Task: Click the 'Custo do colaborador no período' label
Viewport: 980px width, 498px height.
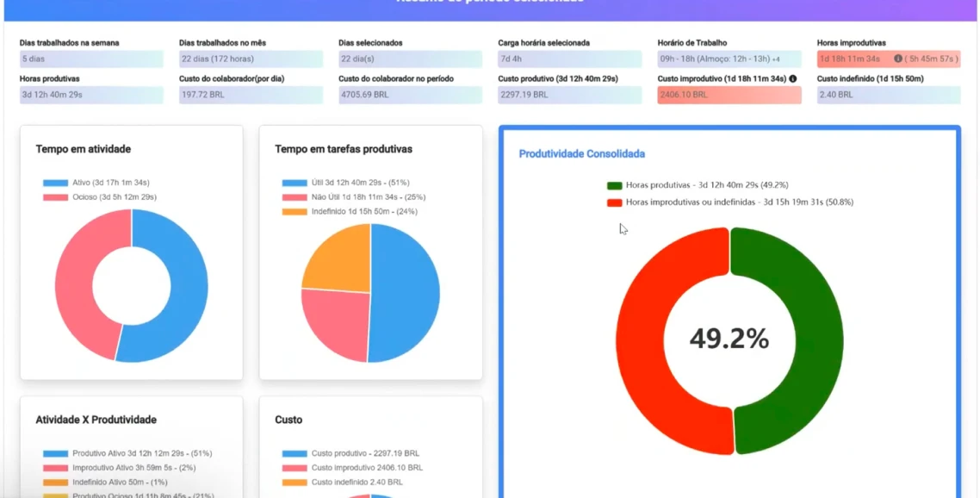Action: (x=396, y=78)
